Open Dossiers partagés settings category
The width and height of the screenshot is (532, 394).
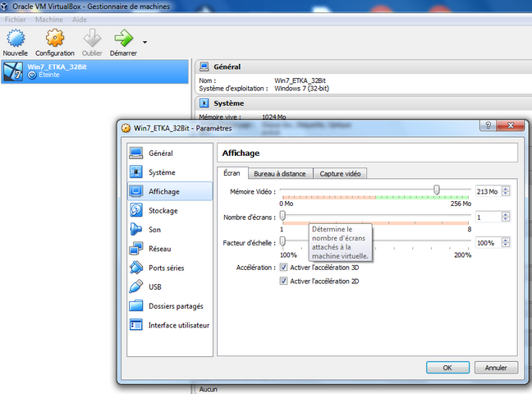click(170, 306)
